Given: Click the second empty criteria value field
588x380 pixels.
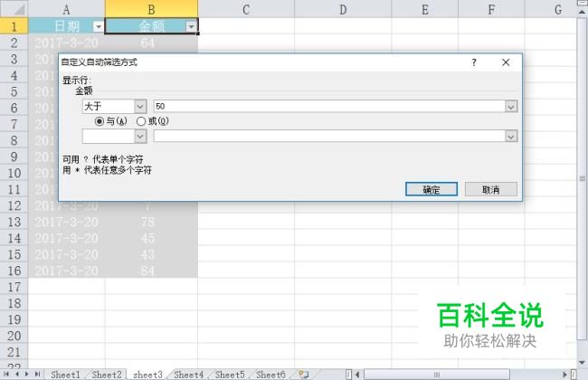Looking at the screenshot, I should coord(329,137).
